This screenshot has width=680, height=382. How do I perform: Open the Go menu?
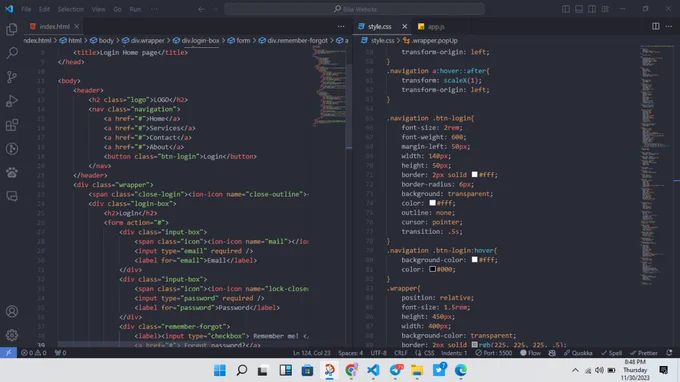117,9
